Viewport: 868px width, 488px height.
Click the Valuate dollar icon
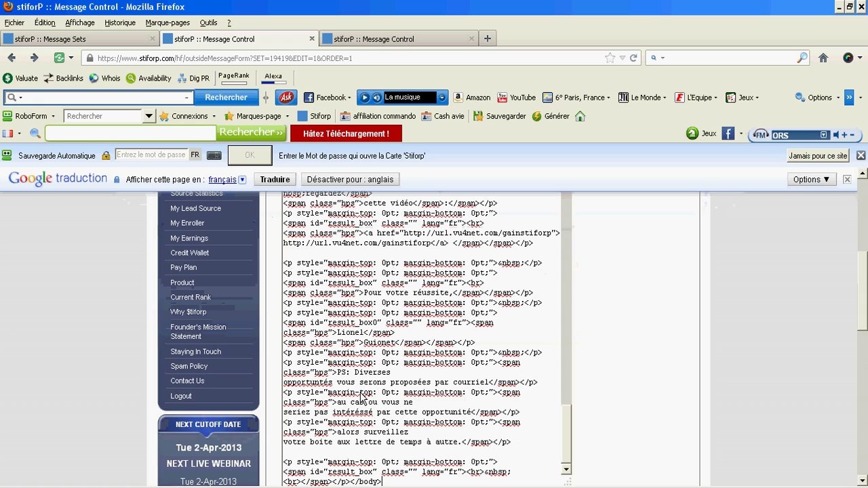coord(7,79)
